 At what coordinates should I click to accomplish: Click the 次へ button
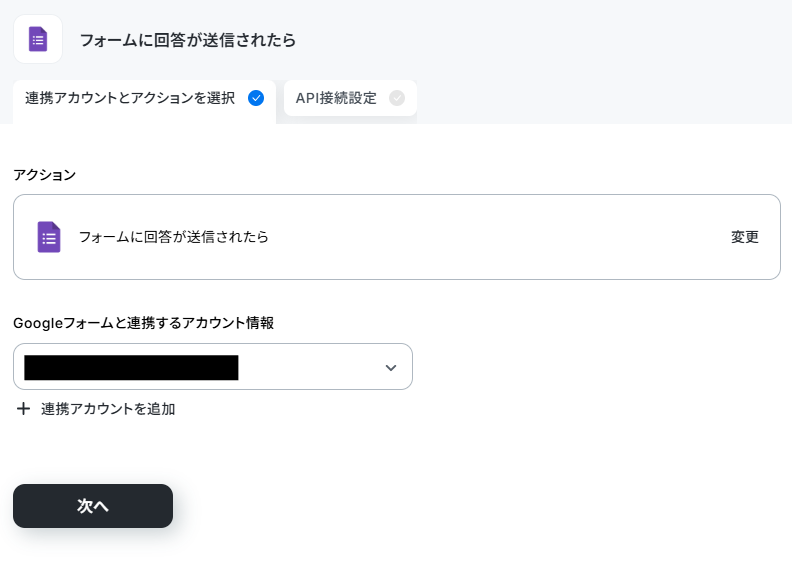click(x=93, y=506)
